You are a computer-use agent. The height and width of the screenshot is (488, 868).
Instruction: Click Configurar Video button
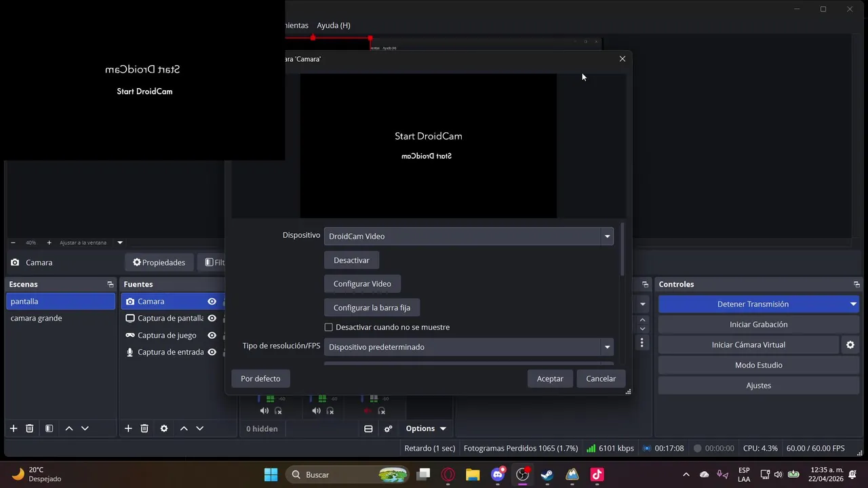tap(362, 284)
